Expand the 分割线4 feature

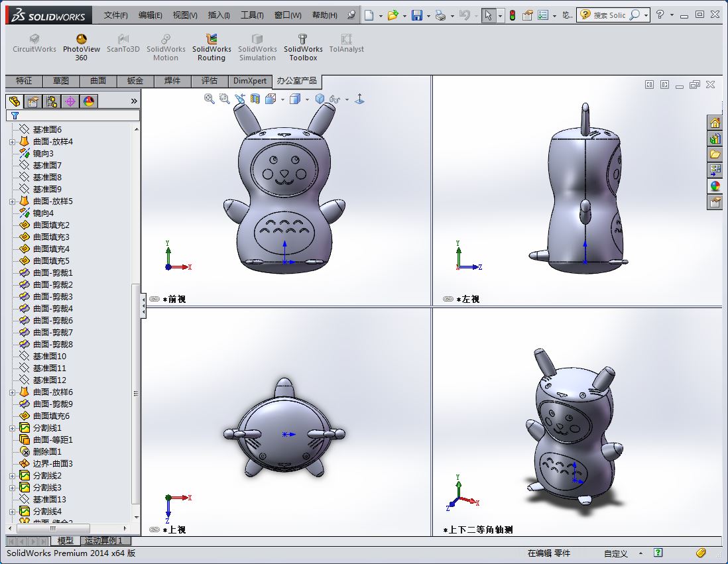12,512
